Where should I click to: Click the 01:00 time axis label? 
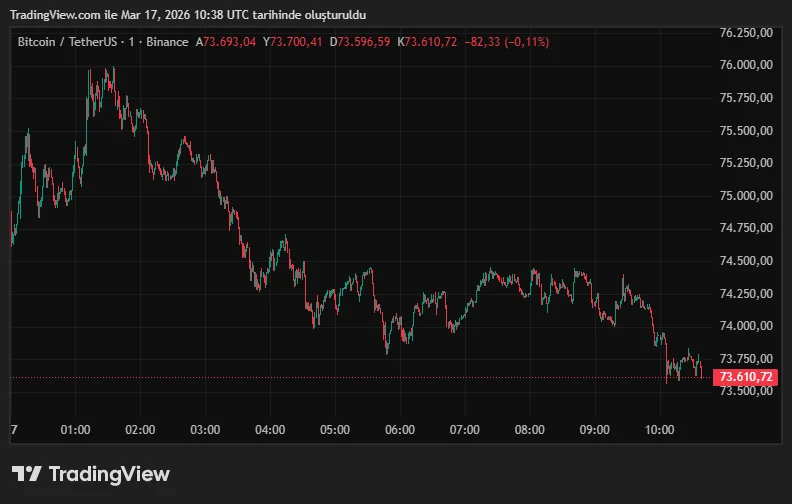75,430
